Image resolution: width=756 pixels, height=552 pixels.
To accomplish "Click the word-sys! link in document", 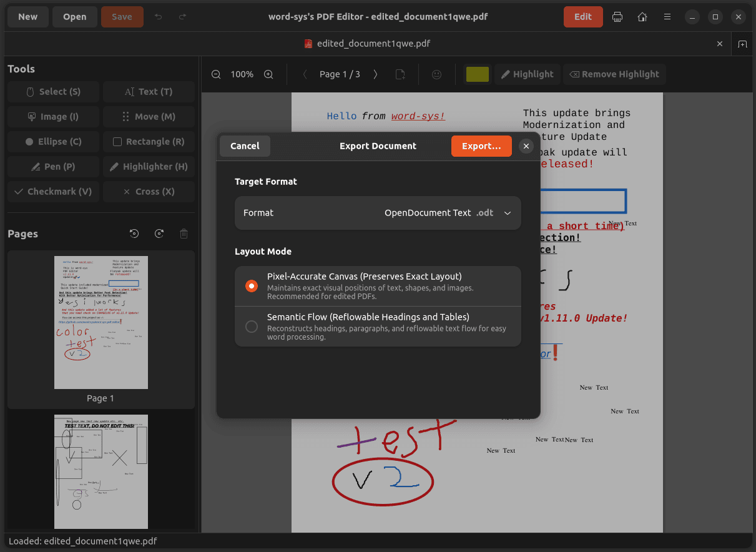I will click(x=418, y=116).
